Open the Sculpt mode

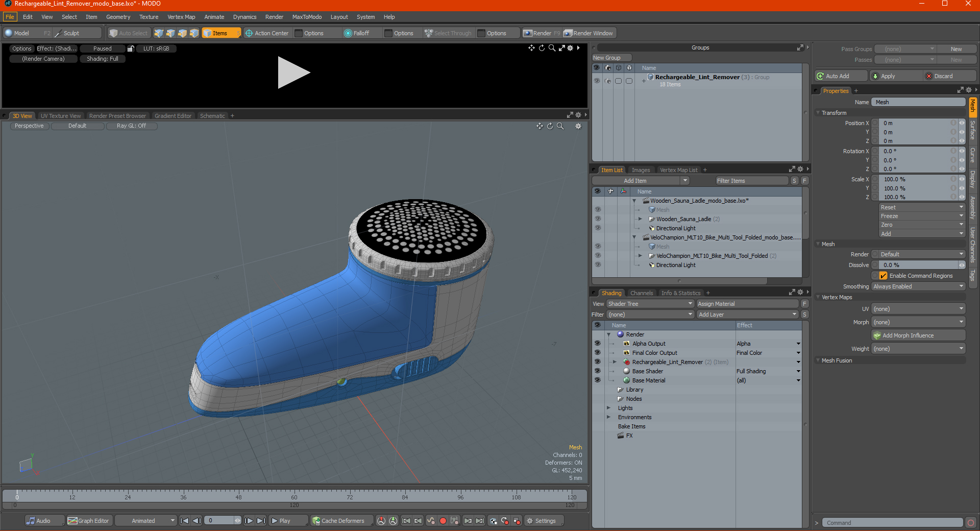(x=78, y=33)
